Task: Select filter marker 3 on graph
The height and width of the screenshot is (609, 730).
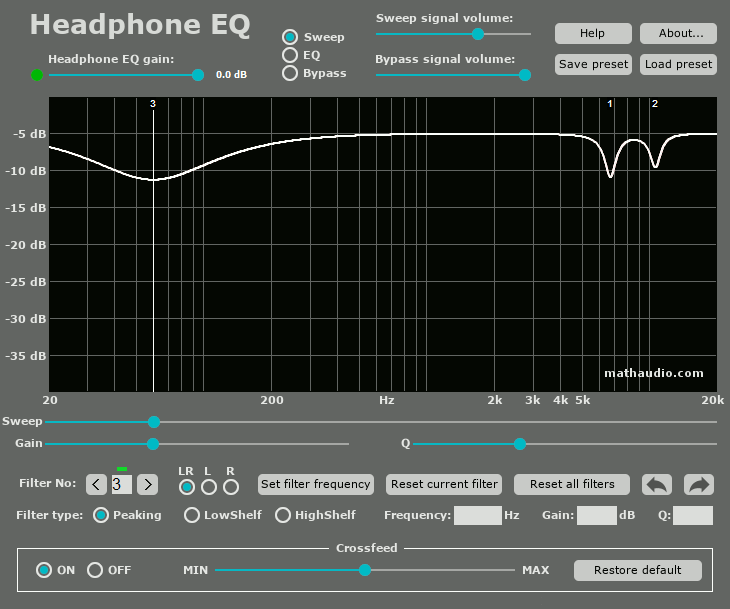Action: pyautogui.click(x=153, y=104)
